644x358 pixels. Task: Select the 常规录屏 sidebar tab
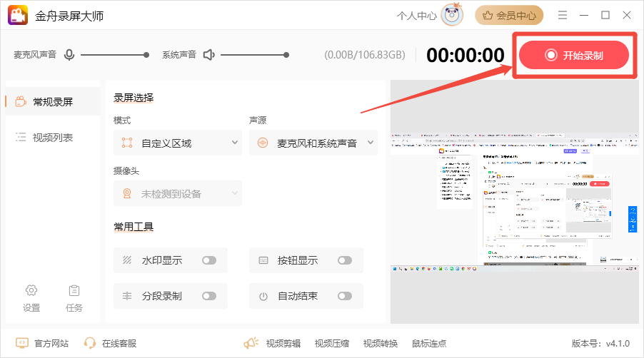53,101
